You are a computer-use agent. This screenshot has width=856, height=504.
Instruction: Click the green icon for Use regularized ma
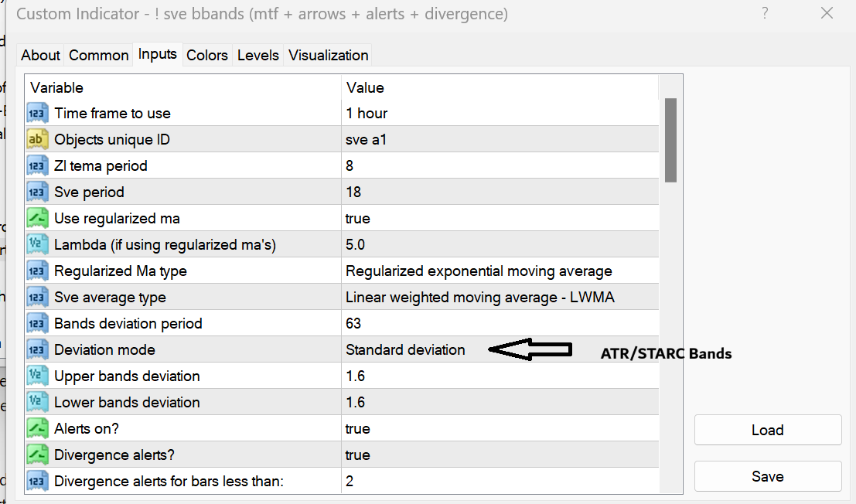pos(37,219)
